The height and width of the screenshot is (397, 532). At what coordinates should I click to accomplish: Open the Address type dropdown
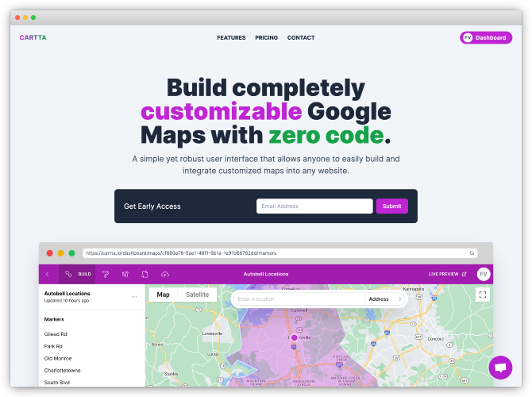pos(385,299)
